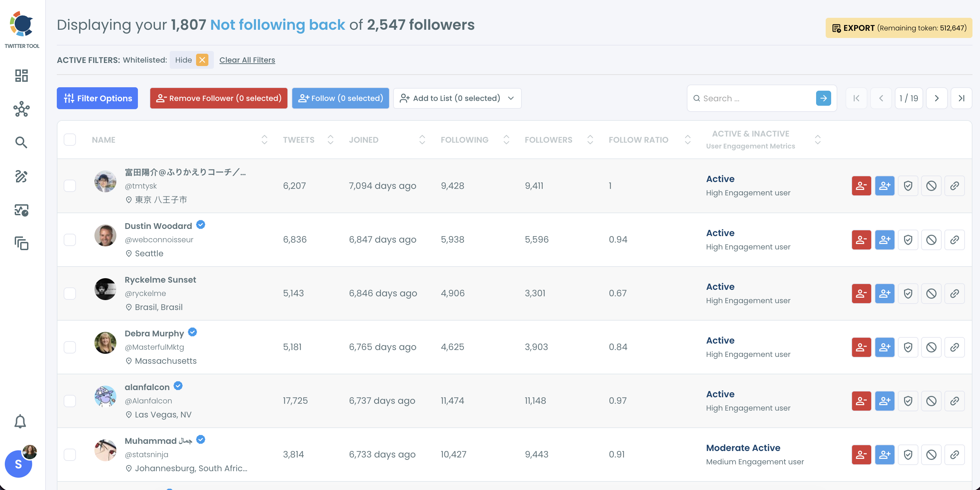
Task: Click the Not following back heading link
Action: pos(278,25)
